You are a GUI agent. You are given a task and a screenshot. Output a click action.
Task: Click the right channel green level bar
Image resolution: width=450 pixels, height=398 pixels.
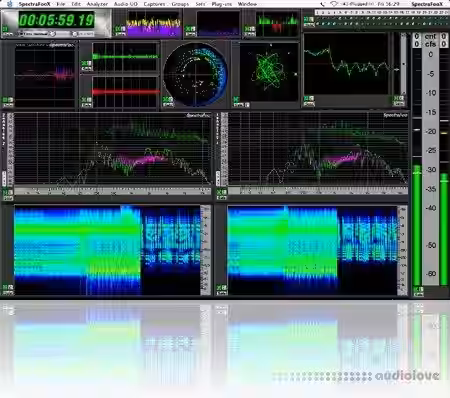click(x=444, y=229)
